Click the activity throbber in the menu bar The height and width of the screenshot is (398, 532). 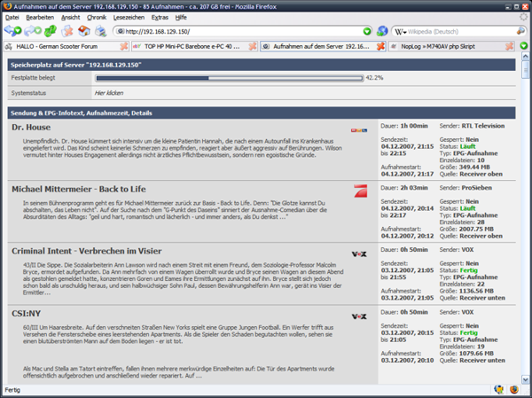coord(524,18)
